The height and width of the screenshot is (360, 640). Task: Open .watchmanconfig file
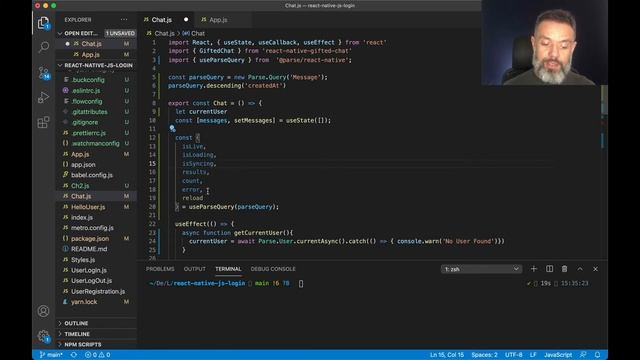(96, 143)
